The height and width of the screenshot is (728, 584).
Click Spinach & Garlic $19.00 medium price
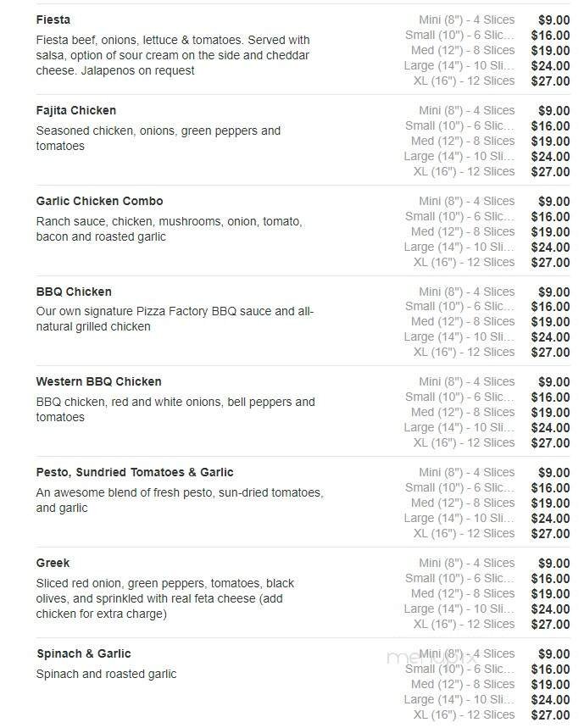pos(550,685)
